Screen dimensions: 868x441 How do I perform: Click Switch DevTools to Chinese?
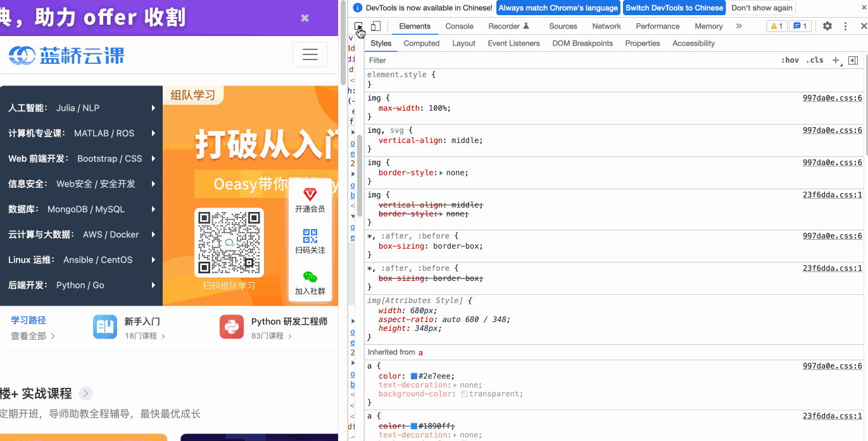click(674, 8)
